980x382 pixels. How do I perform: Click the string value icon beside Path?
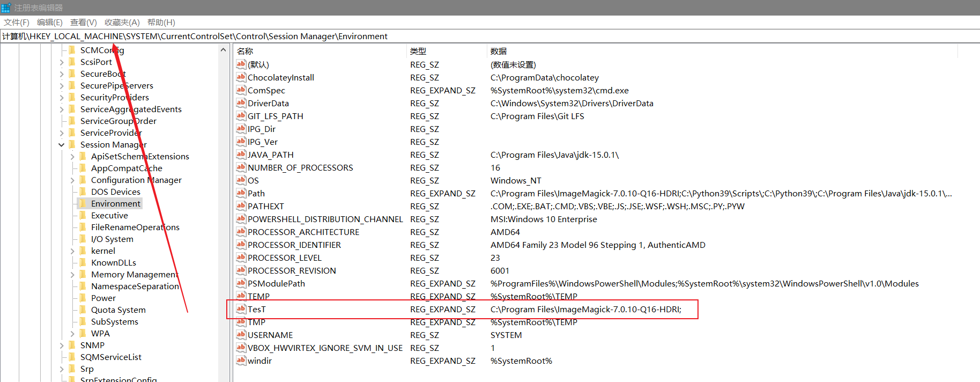241,193
